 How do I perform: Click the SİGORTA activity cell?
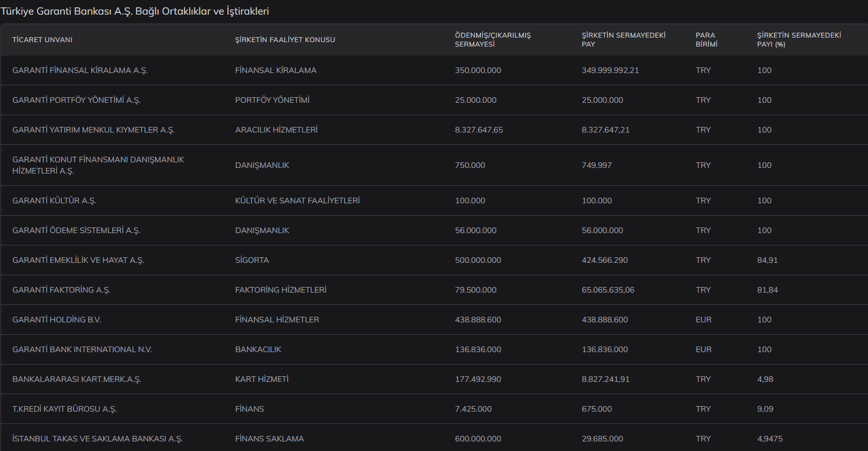click(252, 260)
